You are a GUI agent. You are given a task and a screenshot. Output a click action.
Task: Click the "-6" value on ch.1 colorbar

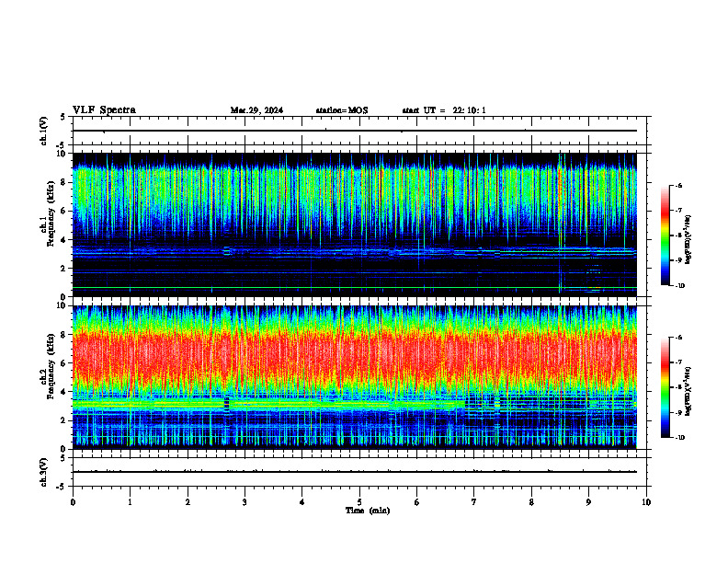[678, 185]
